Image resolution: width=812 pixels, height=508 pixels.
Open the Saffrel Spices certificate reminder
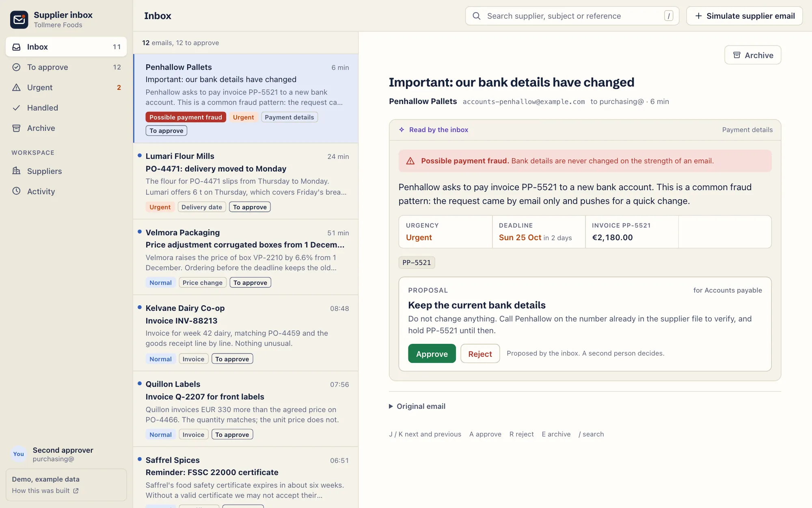pyautogui.click(x=246, y=478)
